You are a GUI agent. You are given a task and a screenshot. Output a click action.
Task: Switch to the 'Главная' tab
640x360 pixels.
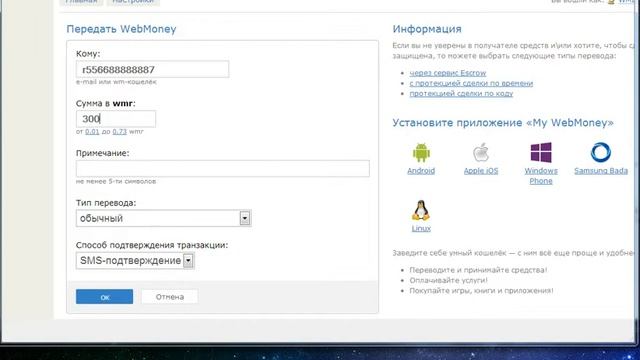(x=81, y=2)
